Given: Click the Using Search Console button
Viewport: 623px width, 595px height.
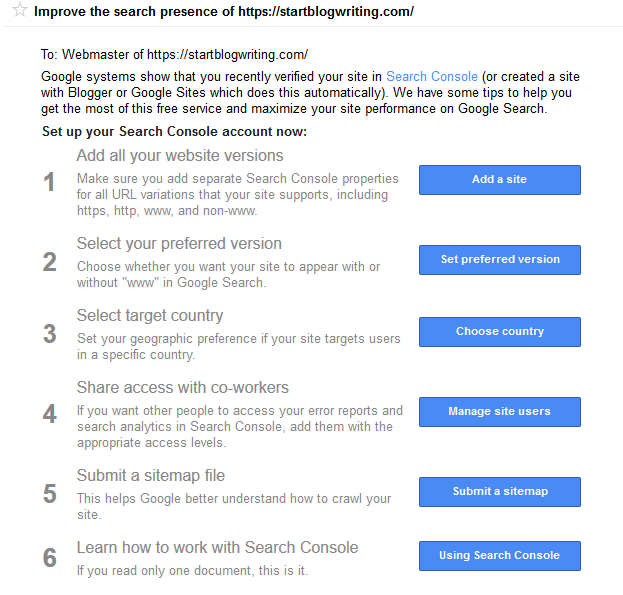Looking at the screenshot, I should [x=499, y=556].
